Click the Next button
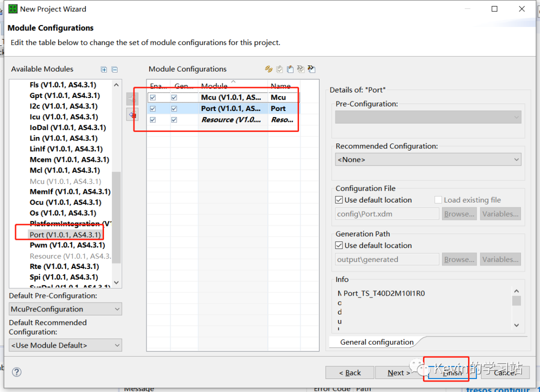This screenshot has width=540, height=392. point(399,372)
